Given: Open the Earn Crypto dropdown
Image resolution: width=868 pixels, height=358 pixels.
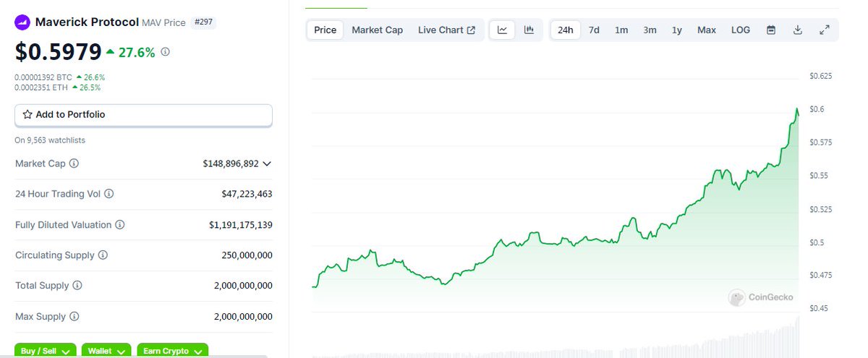Looking at the screenshot, I should pyautogui.click(x=172, y=351).
